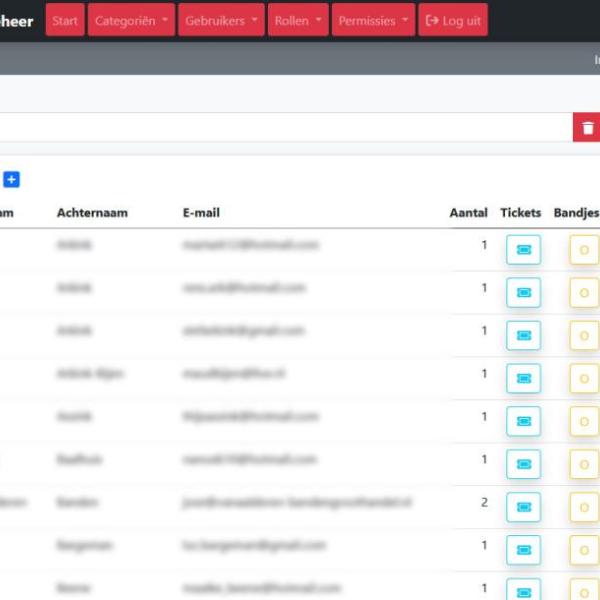This screenshot has height=600, width=600.
Task: Click Bandjes icon for the row with Aantal 2
Action: click(x=584, y=507)
